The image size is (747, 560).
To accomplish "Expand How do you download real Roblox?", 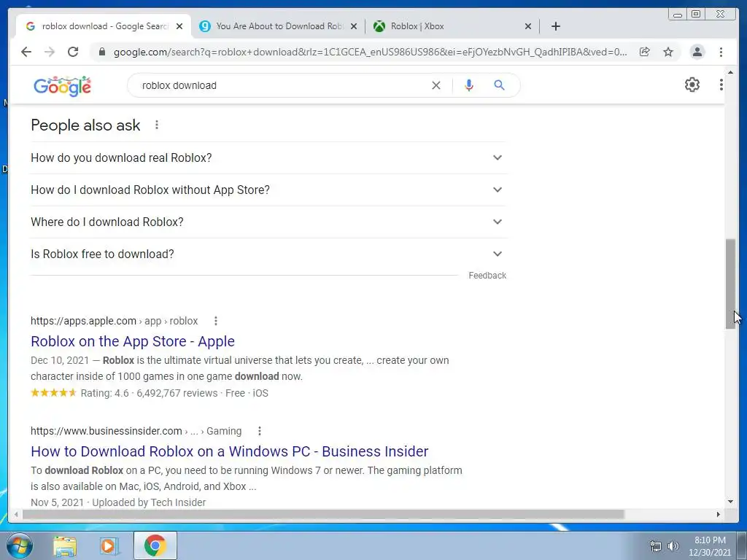I will pos(268,157).
